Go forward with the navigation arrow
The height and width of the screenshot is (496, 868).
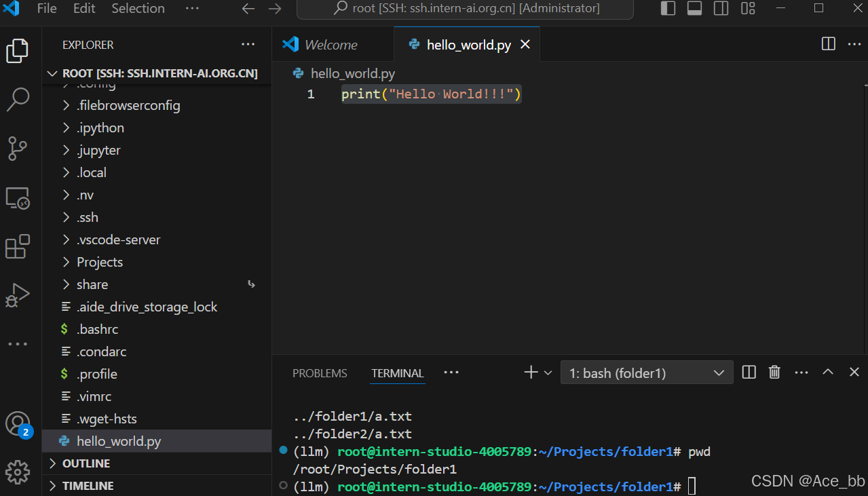click(275, 9)
